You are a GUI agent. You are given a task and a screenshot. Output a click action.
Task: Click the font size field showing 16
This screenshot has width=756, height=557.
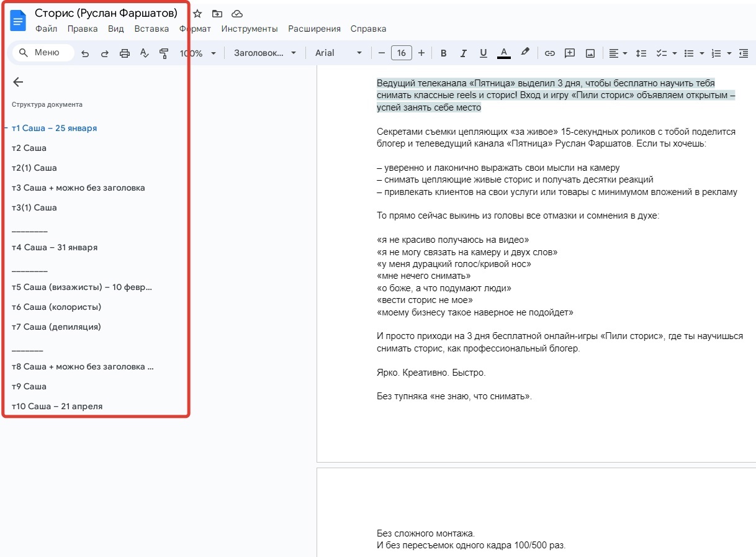[402, 53]
